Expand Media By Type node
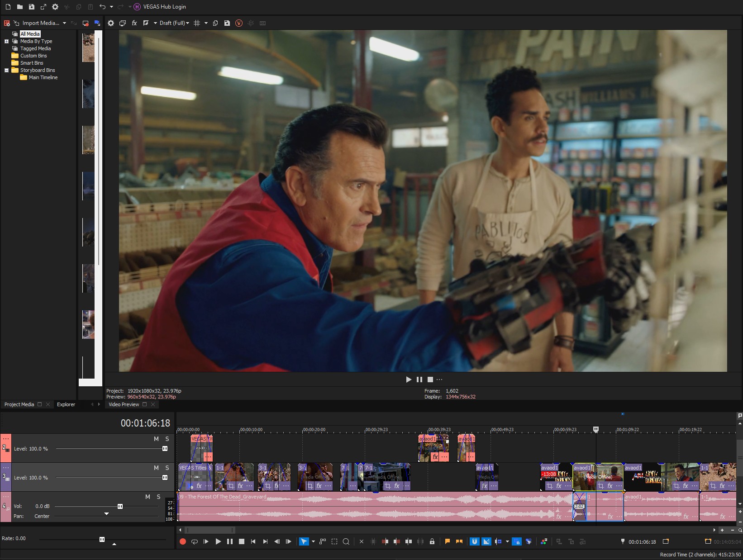 click(6, 41)
